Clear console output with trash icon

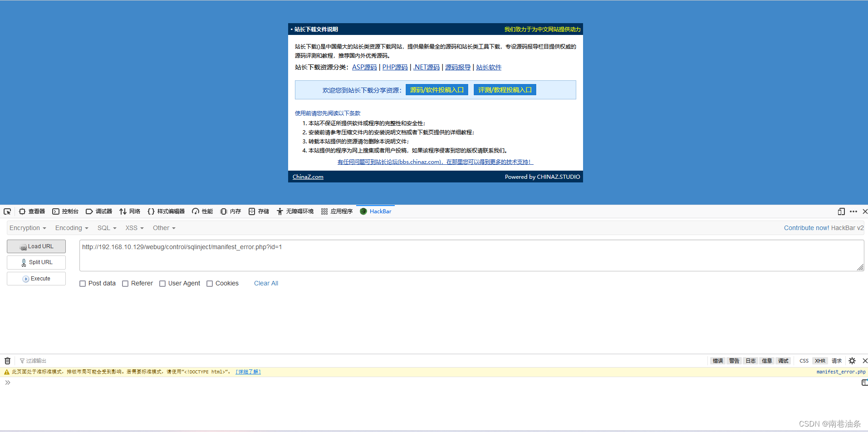coord(7,360)
